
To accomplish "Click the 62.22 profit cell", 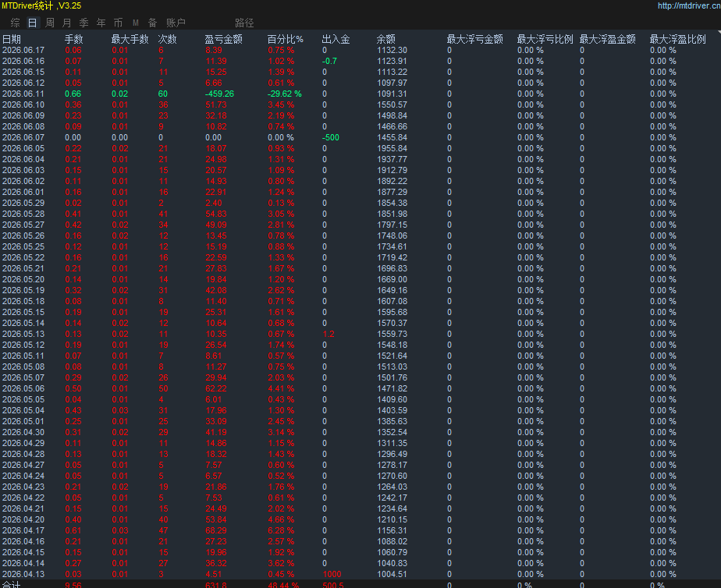I will pyautogui.click(x=216, y=388).
